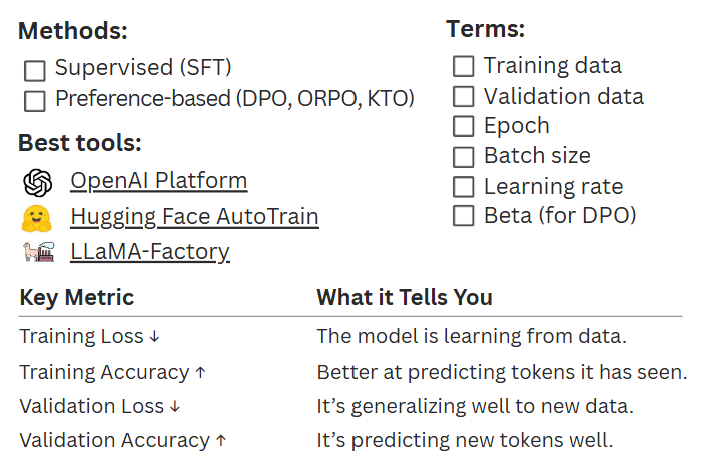
Task: Select the Training Loss metric row
Action: (x=89, y=337)
